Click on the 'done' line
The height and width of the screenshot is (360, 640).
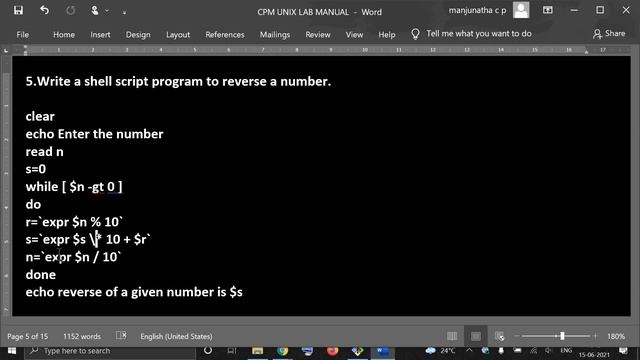tap(40, 274)
